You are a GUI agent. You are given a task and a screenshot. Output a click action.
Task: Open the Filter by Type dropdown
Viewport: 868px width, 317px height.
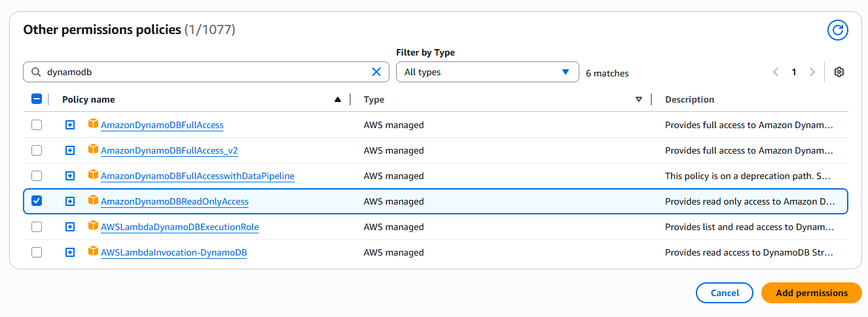pos(488,72)
